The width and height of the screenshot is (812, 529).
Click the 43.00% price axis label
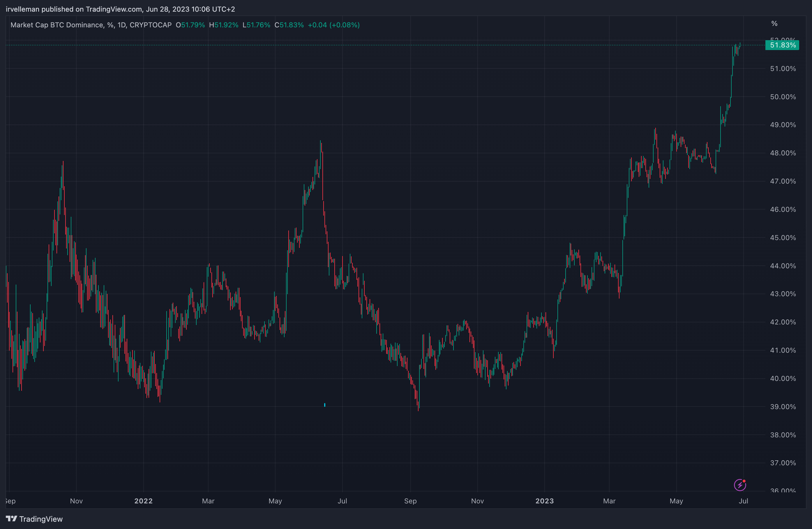point(783,294)
